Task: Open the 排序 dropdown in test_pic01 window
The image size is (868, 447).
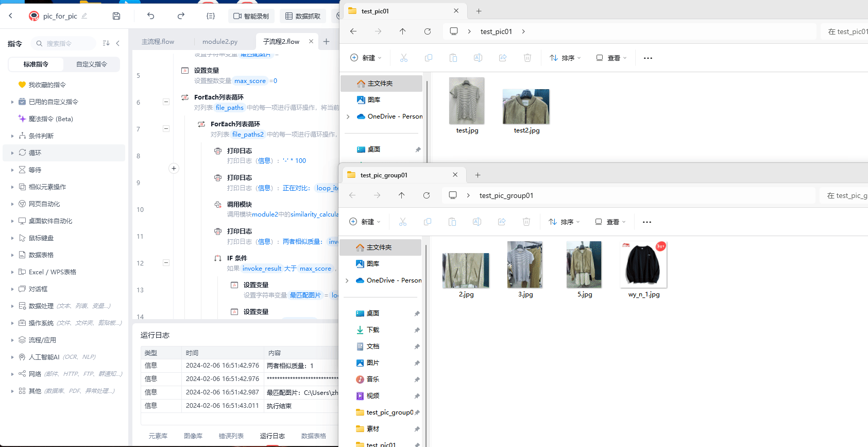Action: pos(565,58)
